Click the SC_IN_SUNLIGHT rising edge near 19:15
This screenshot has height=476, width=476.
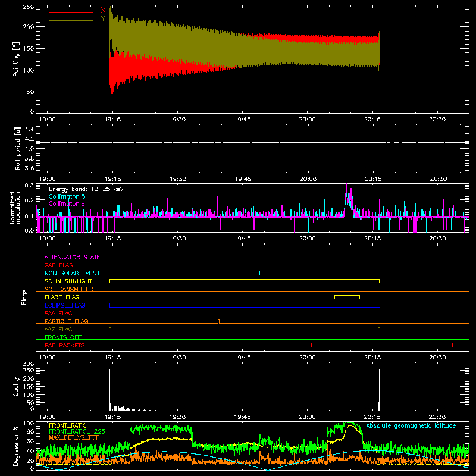pyautogui.click(x=110, y=281)
